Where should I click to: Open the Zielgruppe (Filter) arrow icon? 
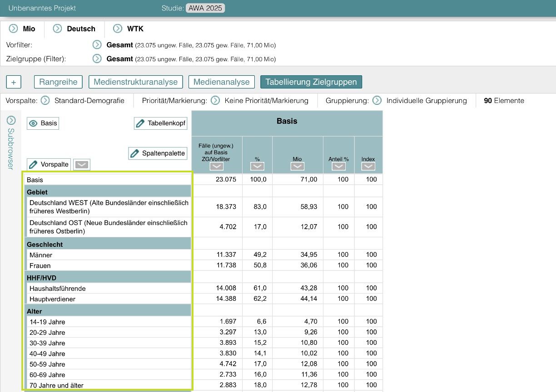[x=97, y=59]
